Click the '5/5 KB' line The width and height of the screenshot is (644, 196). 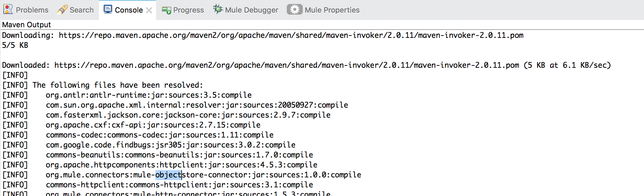click(15, 45)
